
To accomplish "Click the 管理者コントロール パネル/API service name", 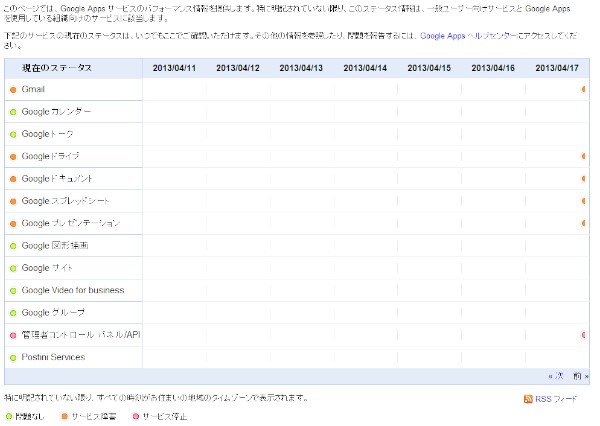I will tap(81, 335).
